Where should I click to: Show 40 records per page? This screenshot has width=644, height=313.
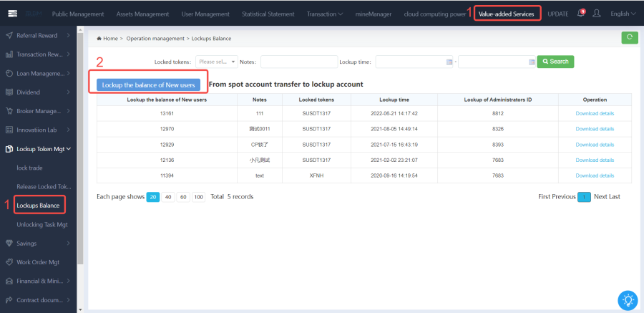168,197
